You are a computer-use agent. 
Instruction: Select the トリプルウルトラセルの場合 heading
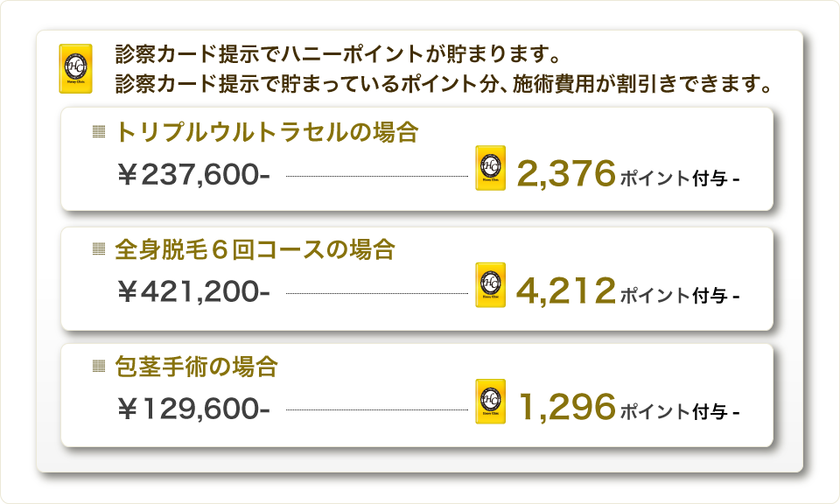pyautogui.click(x=267, y=132)
